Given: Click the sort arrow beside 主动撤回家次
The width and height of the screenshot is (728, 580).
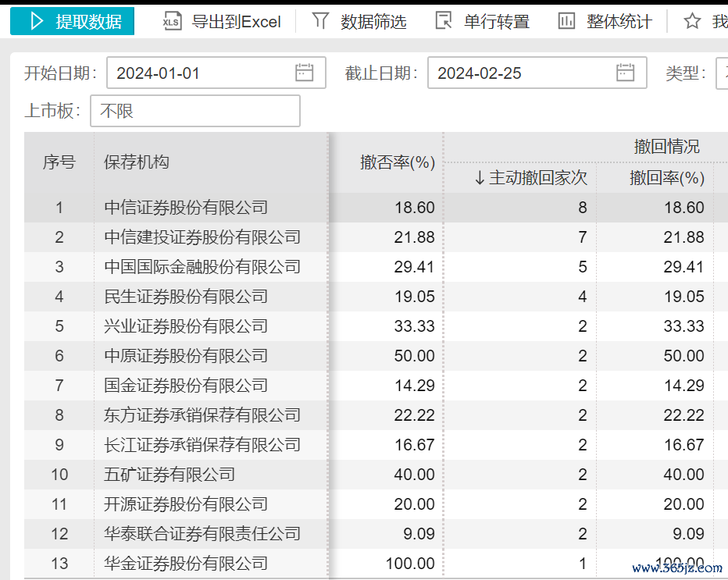Looking at the screenshot, I should click(480, 178).
